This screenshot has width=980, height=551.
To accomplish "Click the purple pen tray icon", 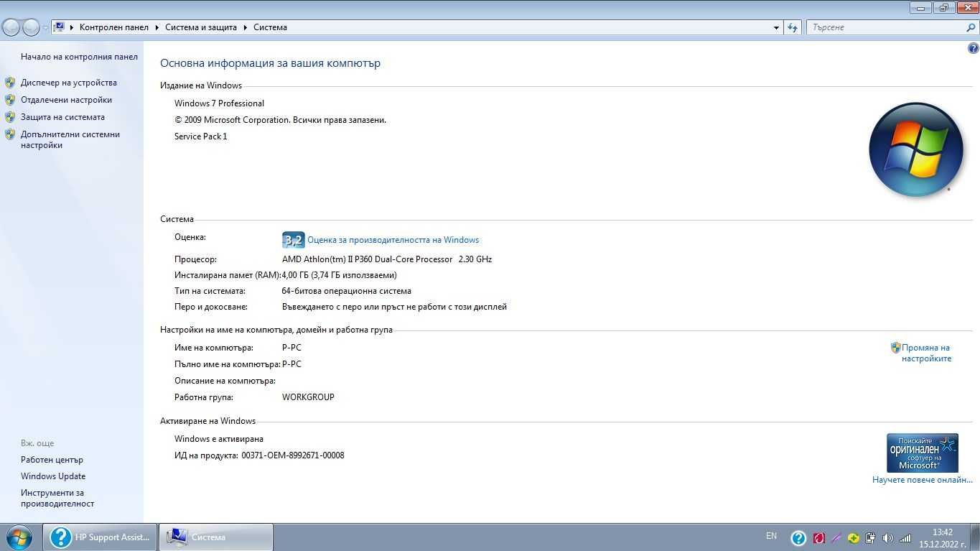I will pyautogui.click(x=836, y=537).
